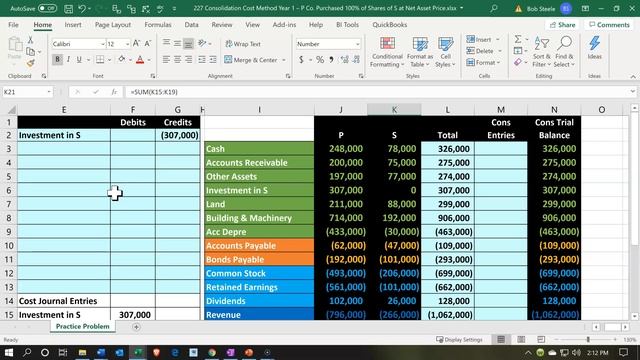Apply fill color bucket
640x360 pixels.
point(122,60)
